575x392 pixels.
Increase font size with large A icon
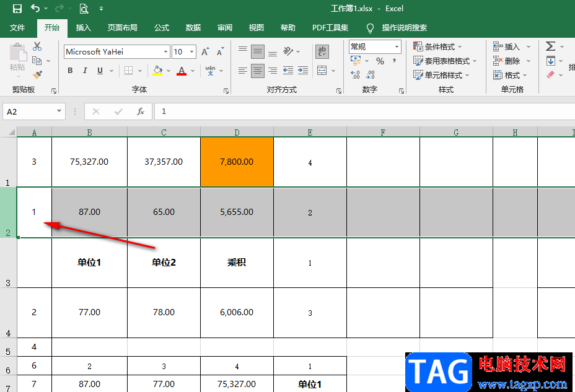pos(205,51)
